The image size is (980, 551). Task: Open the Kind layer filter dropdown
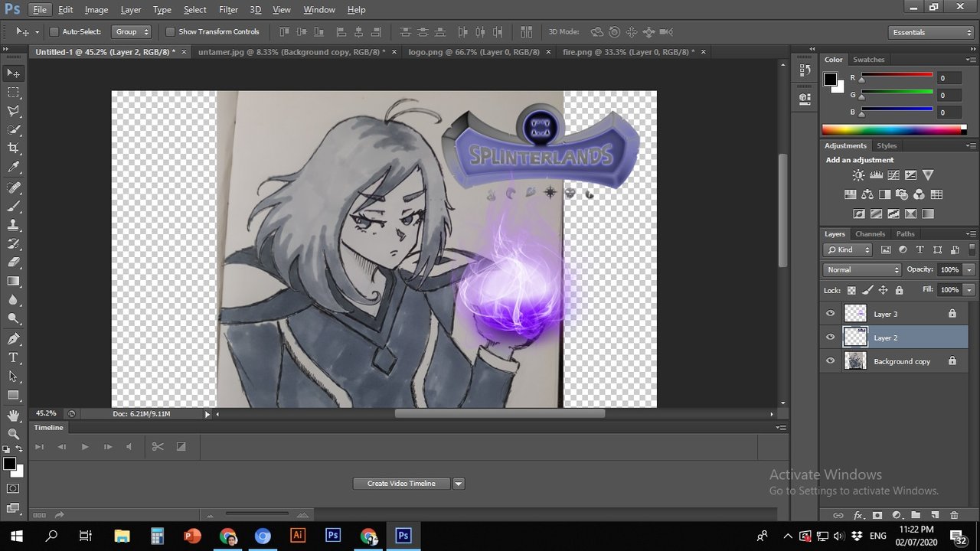tap(848, 249)
